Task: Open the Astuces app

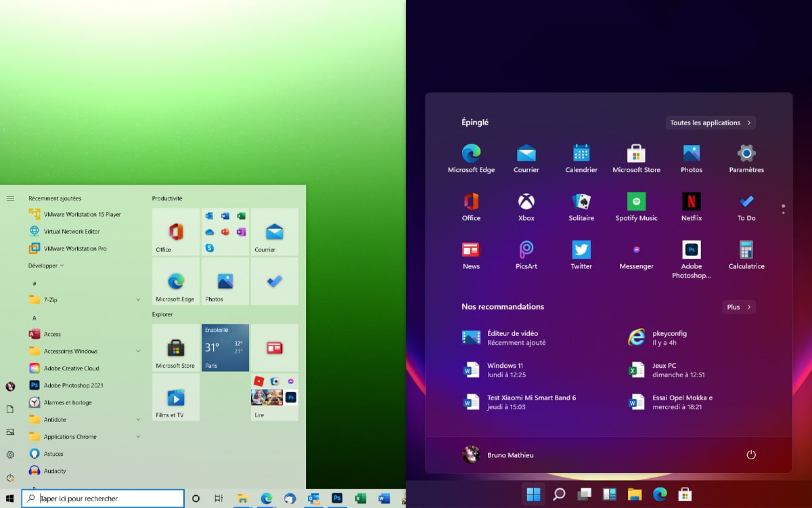Action: [46, 454]
